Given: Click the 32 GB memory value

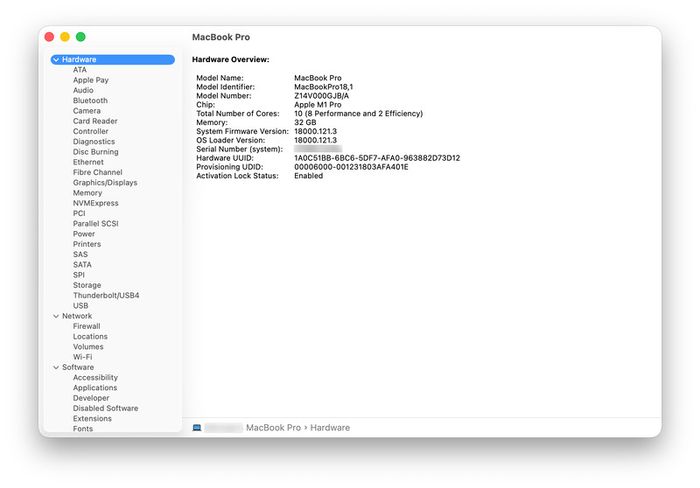Looking at the screenshot, I should (305, 123).
